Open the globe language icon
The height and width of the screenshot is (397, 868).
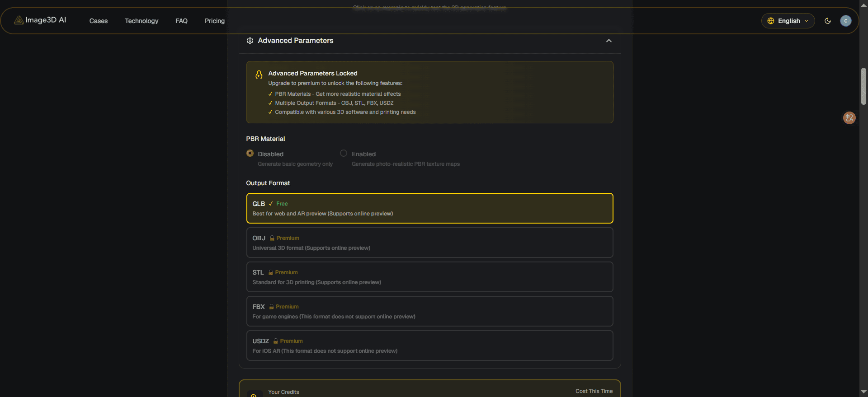[x=770, y=21]
